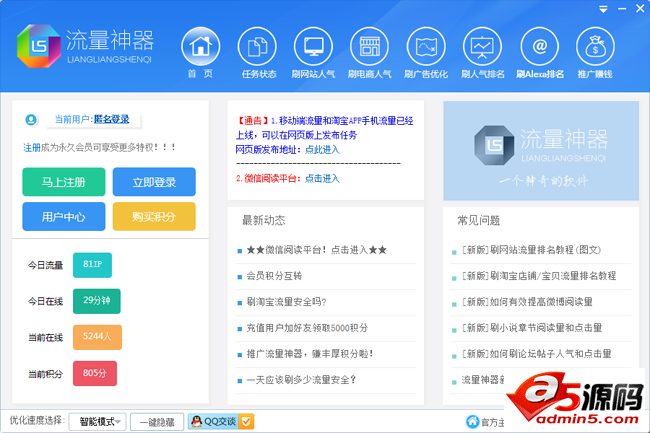Open the 刷Alexa排名 @ icon

(539, 47)
